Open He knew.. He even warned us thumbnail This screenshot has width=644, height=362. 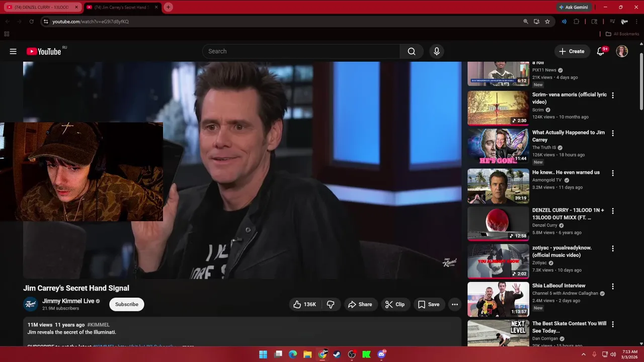[x=498, y=186]
